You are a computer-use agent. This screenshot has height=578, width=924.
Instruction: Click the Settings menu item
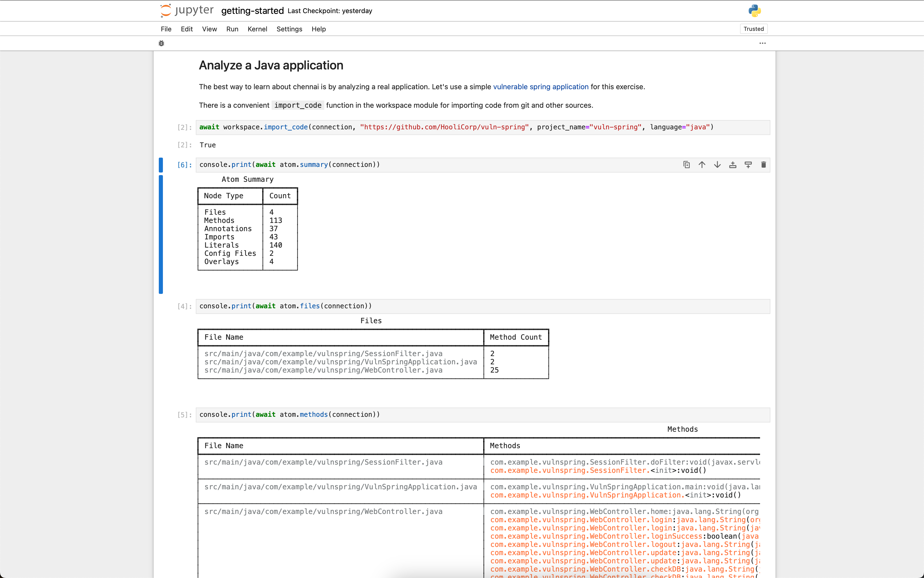[289, 29]
